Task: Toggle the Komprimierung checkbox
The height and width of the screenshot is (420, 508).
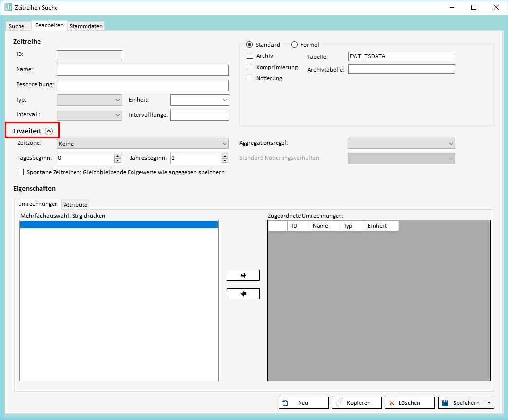Action: [x=250, y=67]
